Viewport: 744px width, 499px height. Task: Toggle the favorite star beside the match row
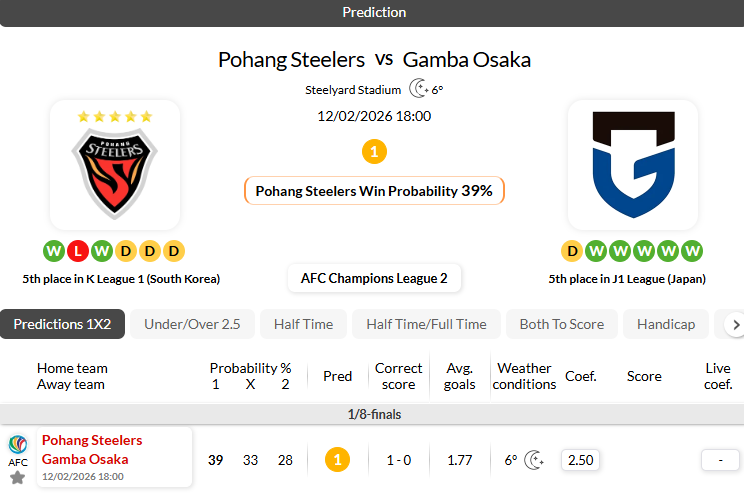pos(17,478)
